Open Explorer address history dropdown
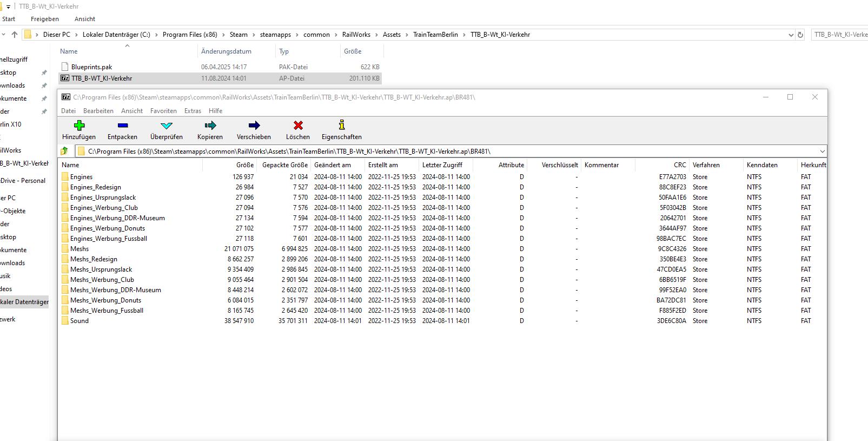The image size is (868, 441). pyautogui.click(x=791, y=35)
